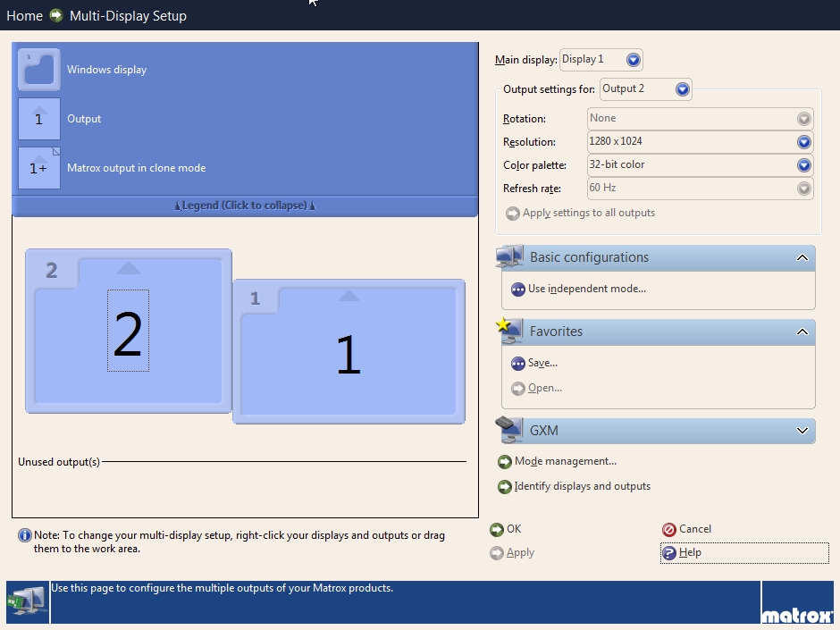Click Open favorites link
Image resolution: width=840 pixels, height=630 pixels.
[545, 388]
